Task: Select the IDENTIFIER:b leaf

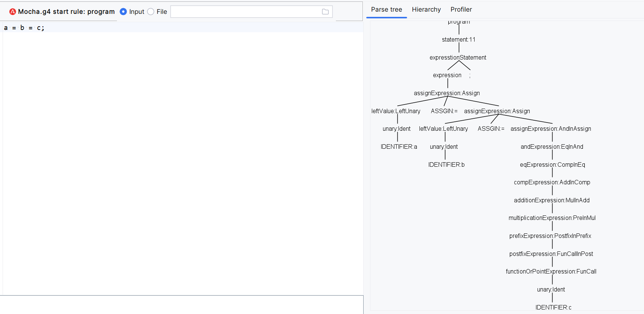Action: [x=446, y=164]
